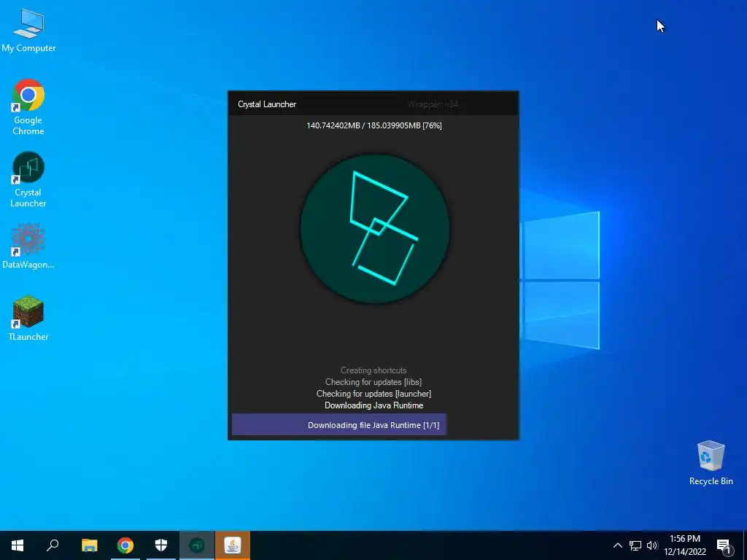Click the Downloading Java Runtime log line

click(374, 405)
